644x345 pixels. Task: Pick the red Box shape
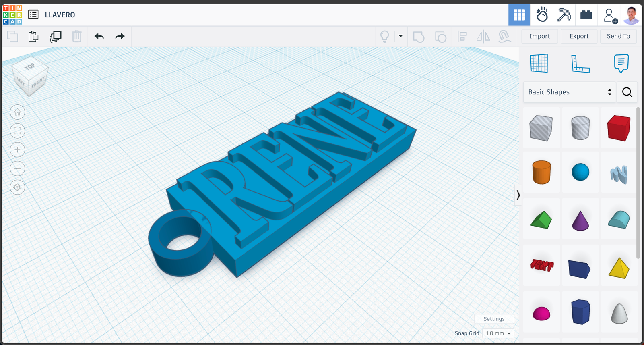pos(619,128)
